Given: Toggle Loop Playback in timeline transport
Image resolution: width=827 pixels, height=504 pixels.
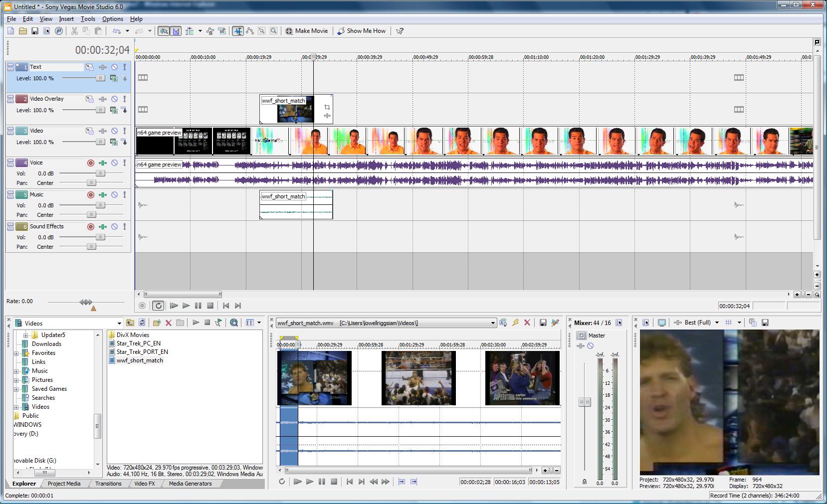Looking at the screenshot, I should (158, 306).
